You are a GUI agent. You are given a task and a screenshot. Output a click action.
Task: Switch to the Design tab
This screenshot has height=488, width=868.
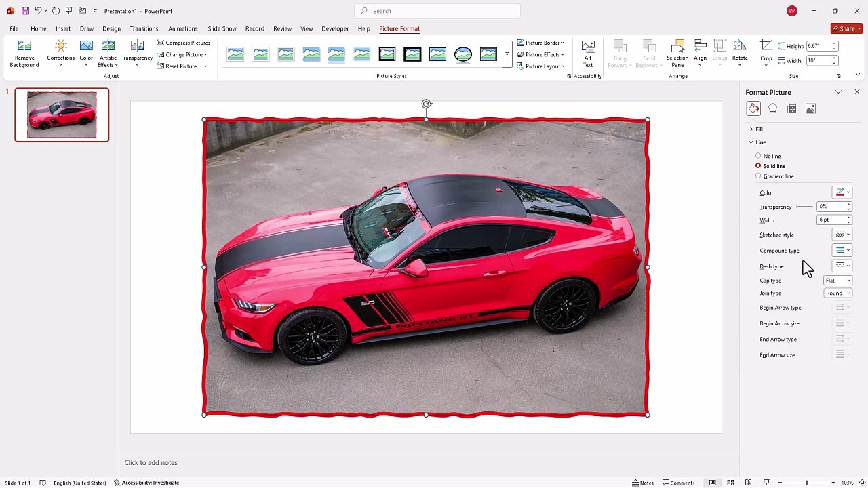click(x=111, y=28)
